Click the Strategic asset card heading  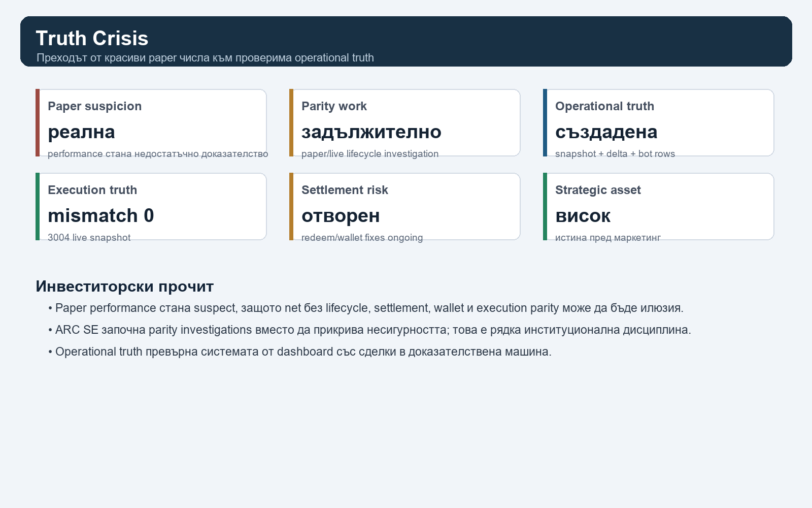tap(598, 190)
